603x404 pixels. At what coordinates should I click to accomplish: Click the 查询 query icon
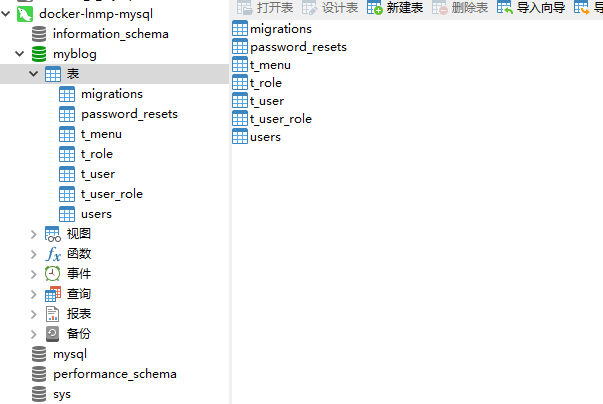click(53, 294)
